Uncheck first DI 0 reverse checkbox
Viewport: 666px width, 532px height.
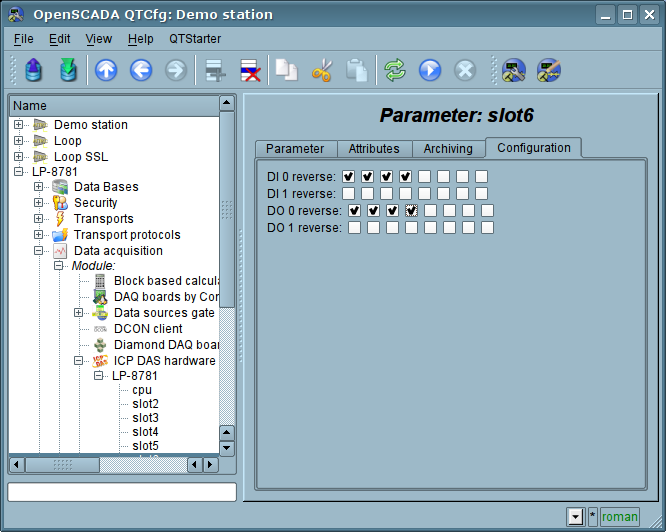pos(349,177)
